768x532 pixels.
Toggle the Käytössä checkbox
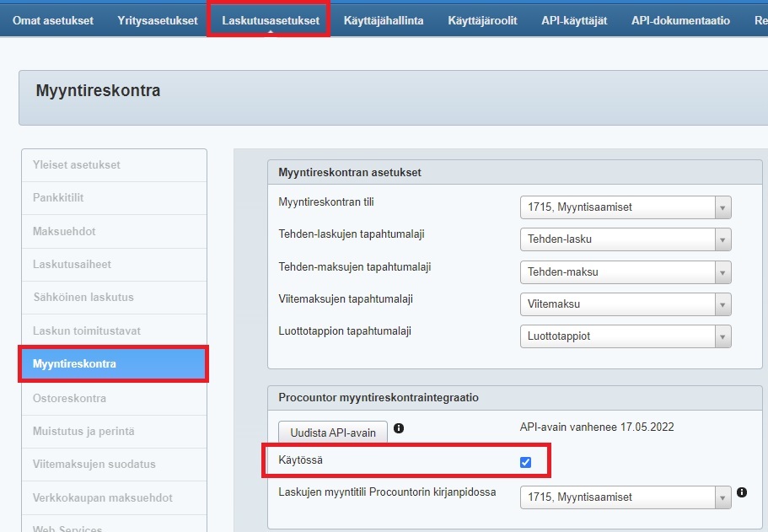coord(526,462)
